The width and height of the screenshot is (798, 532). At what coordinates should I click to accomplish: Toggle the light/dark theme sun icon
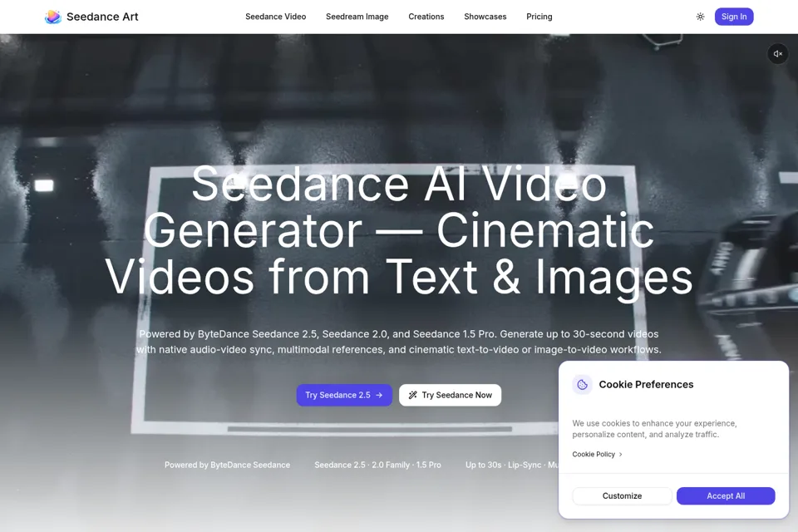(x=700, y=17)
